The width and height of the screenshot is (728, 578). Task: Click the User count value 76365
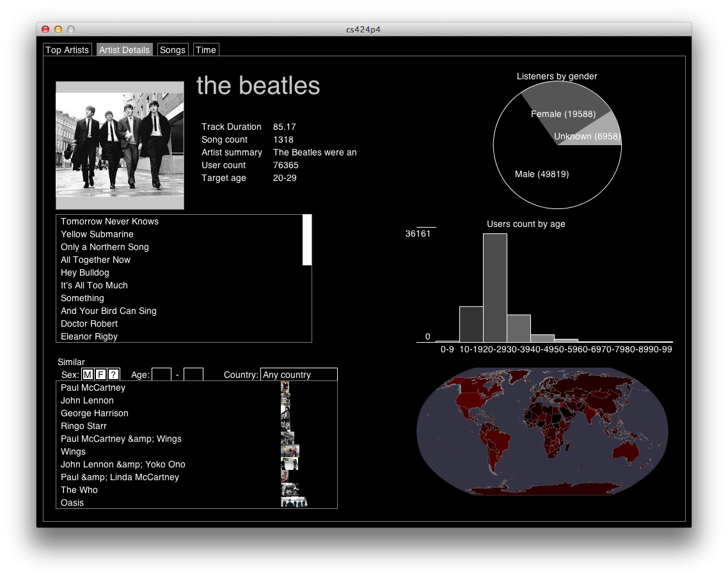click(285, 165)
